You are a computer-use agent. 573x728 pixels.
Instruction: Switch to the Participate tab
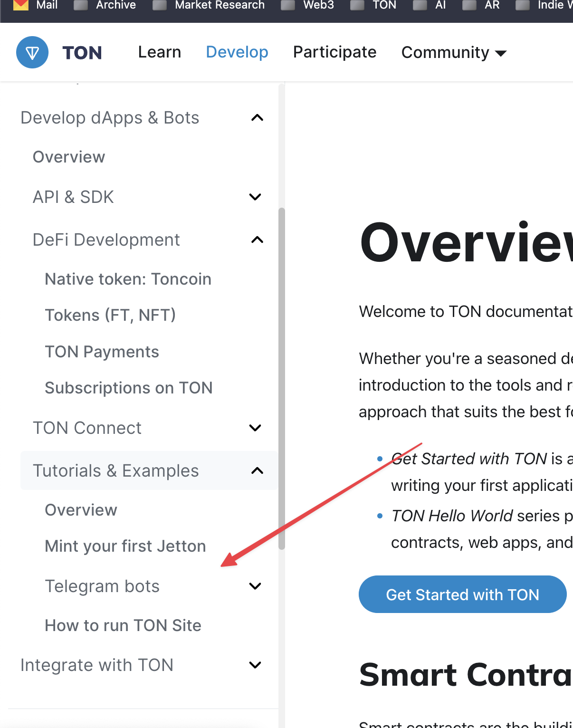point(334,52)
